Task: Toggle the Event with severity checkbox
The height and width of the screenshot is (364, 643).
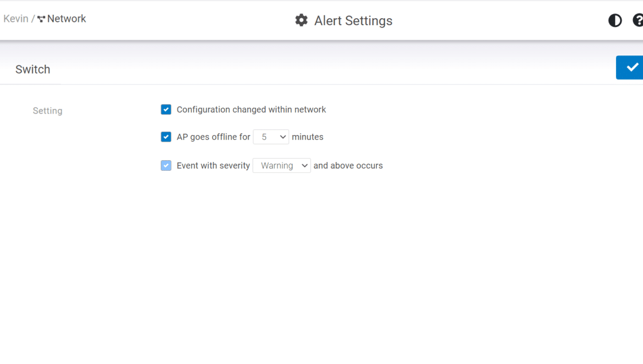Action: coord(166,165)
